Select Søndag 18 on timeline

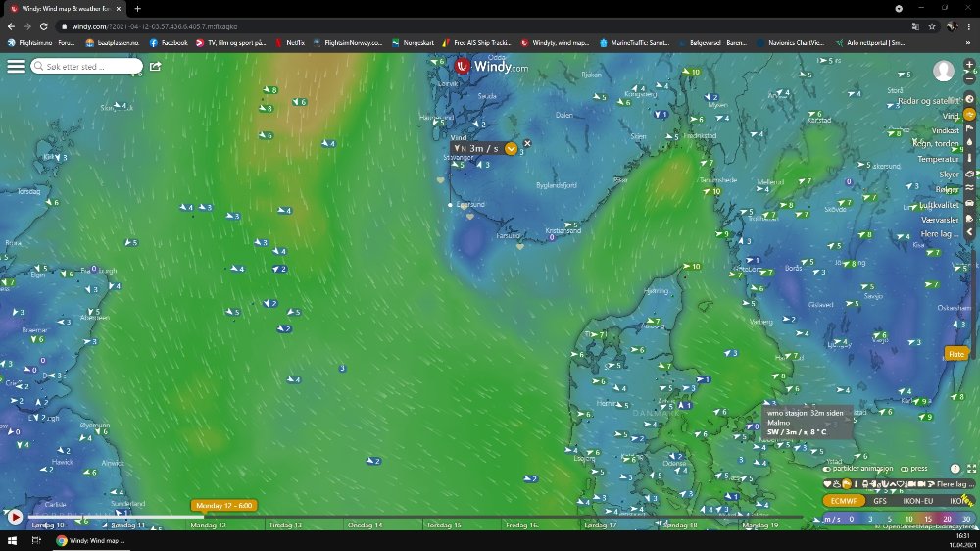click(680, 526)
